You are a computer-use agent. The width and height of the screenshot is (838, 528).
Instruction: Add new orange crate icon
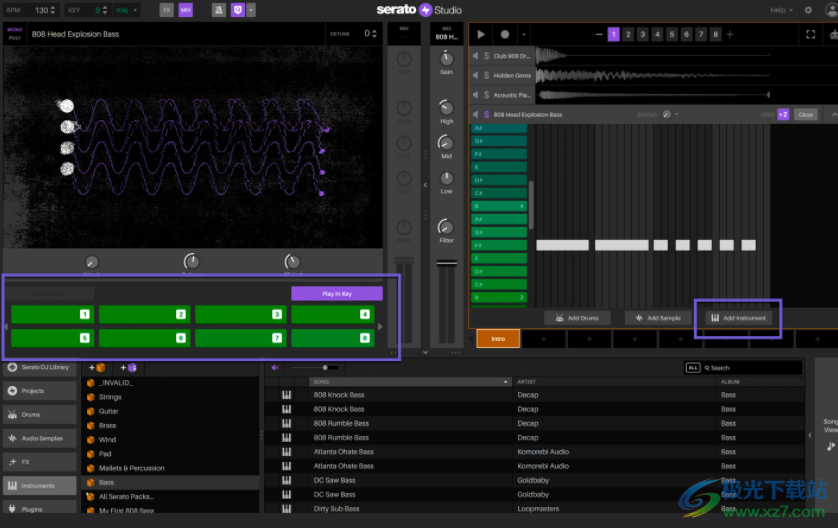97,368
